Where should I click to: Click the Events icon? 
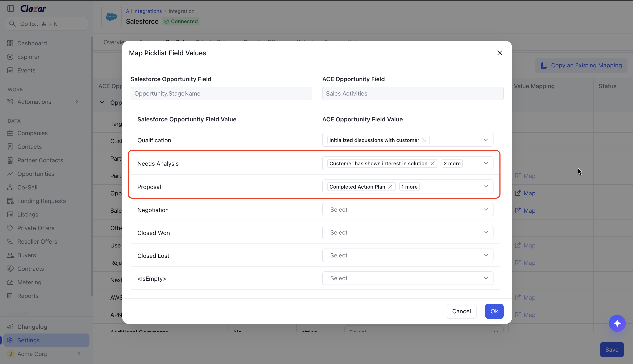[x=10, y=70]
